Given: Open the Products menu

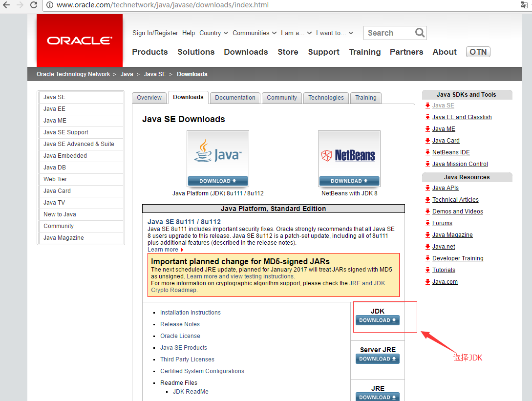Looking at the screenshot, I should (x=150, y=52).
